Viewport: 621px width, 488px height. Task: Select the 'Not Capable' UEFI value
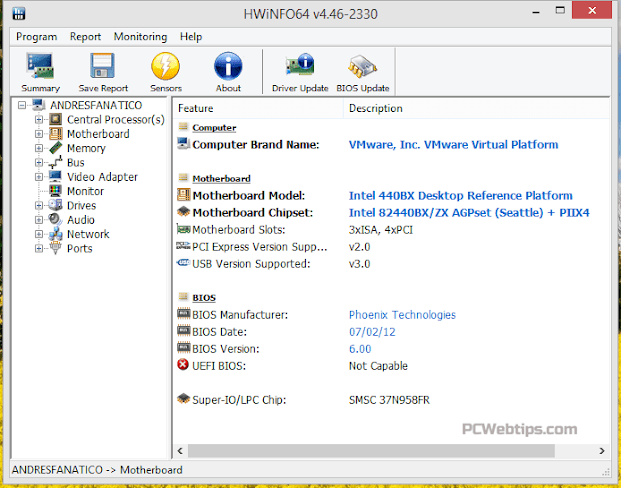pos(378,366)
